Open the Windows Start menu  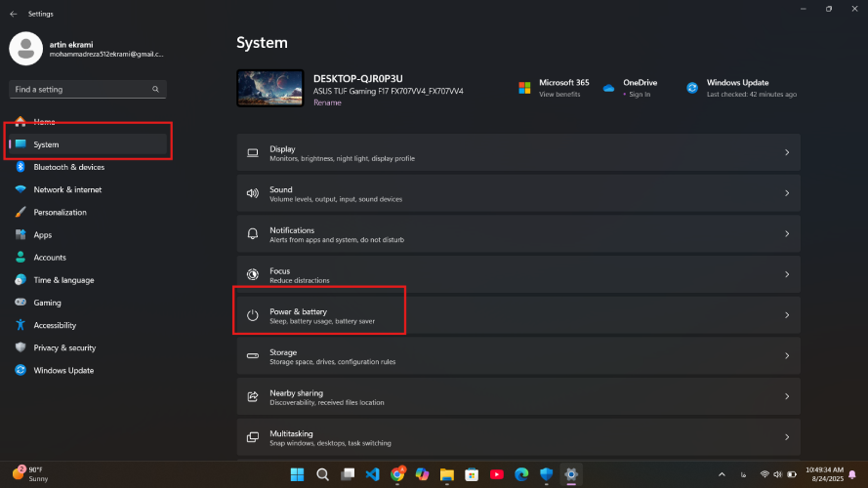pyautogui.click(x=296, y=474)
